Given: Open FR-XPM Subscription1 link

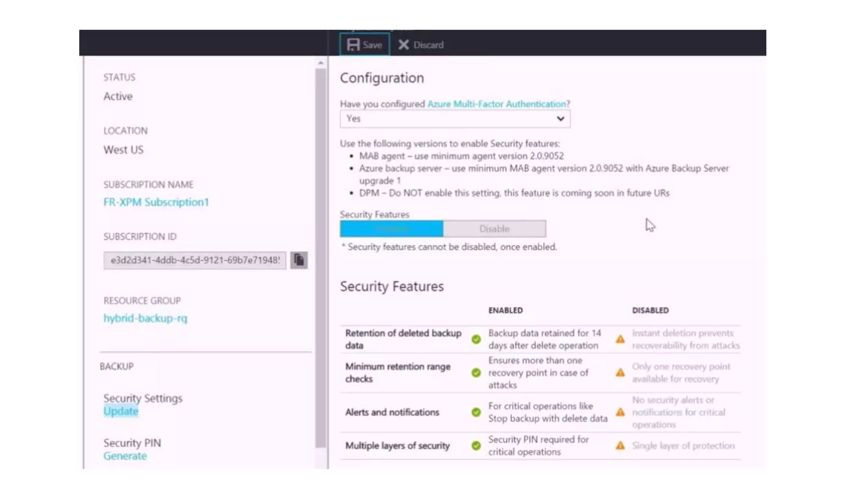Looking at the screenshot, I should (156, 202).
